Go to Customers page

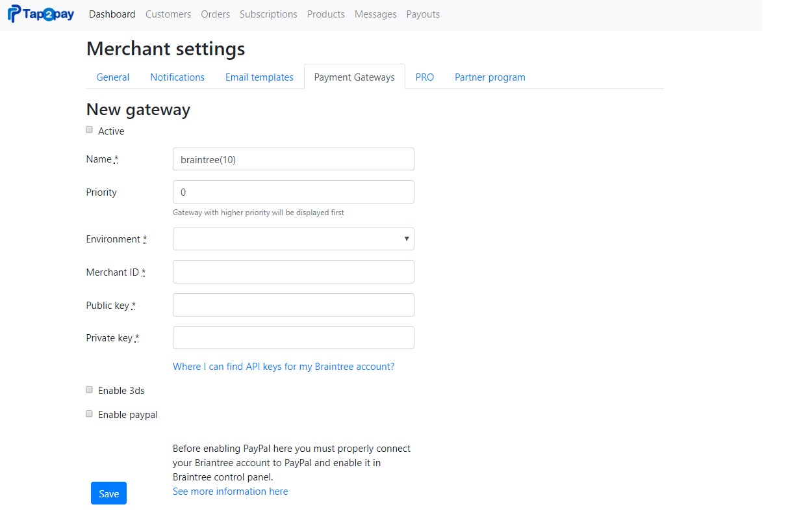(x=168, y=14)
